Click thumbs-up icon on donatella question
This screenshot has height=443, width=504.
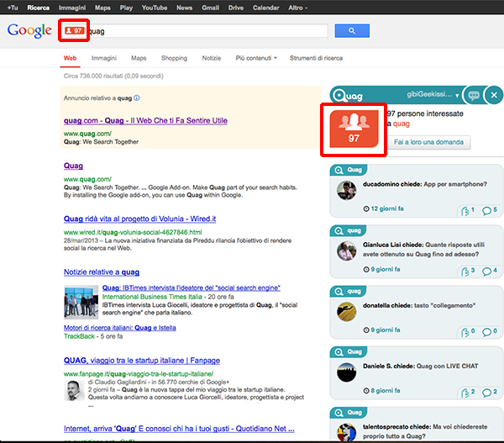(x=465, y=332)
